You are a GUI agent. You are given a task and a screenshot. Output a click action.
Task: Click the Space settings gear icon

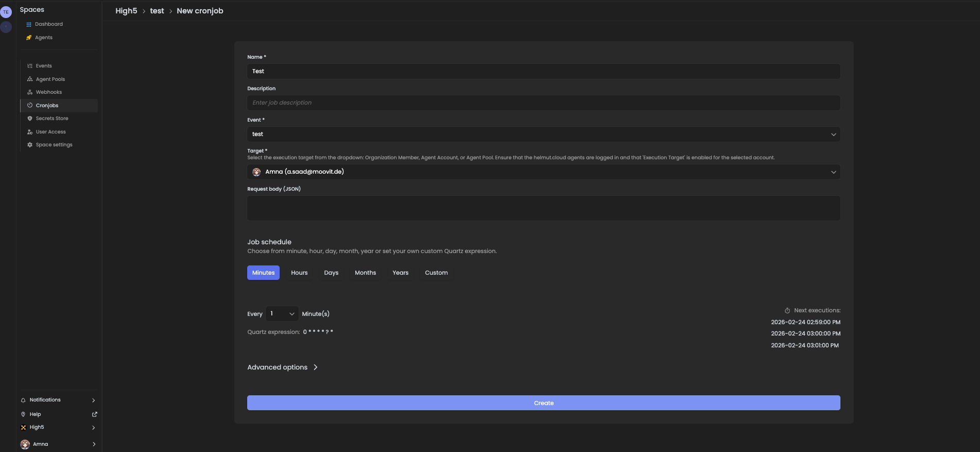click(x=30, y=145)
